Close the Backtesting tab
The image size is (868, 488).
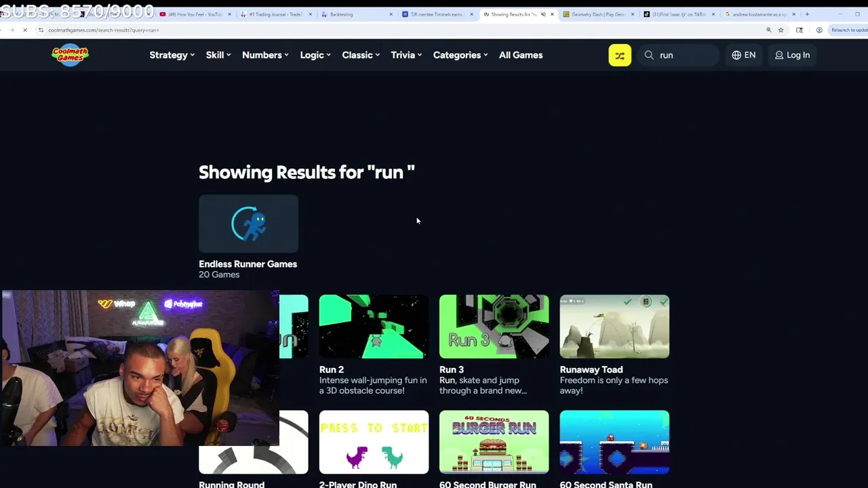tap(391, 14)
